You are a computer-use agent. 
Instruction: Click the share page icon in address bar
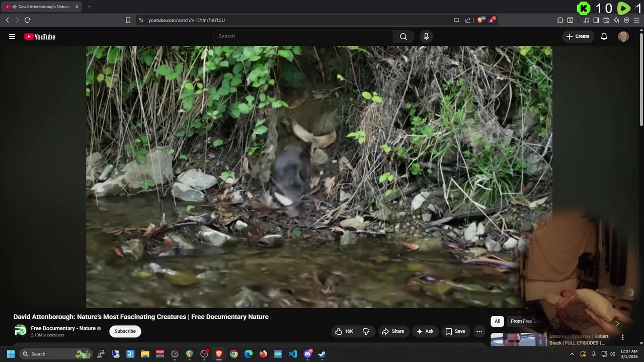click(468, 20)
